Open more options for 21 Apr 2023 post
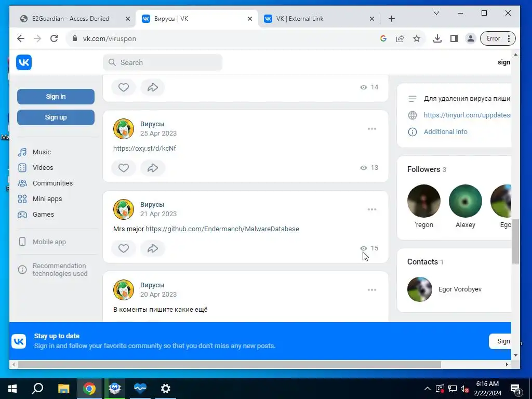 372,209
